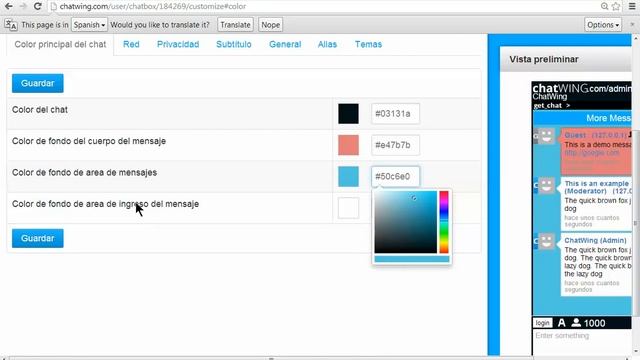The height and width of the screenshot is (360, 640).
Task: Click the Translate button
Action: click(235, 25)
